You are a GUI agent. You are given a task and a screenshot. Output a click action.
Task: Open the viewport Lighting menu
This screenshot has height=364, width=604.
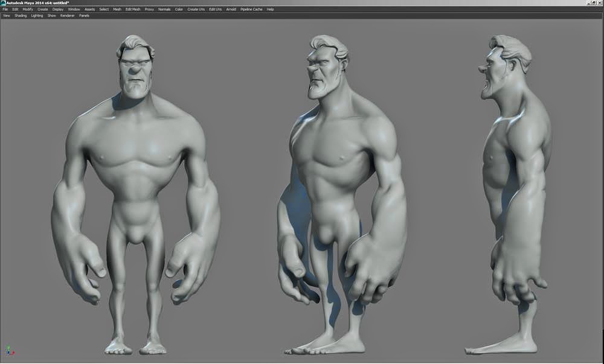point(37,16)
